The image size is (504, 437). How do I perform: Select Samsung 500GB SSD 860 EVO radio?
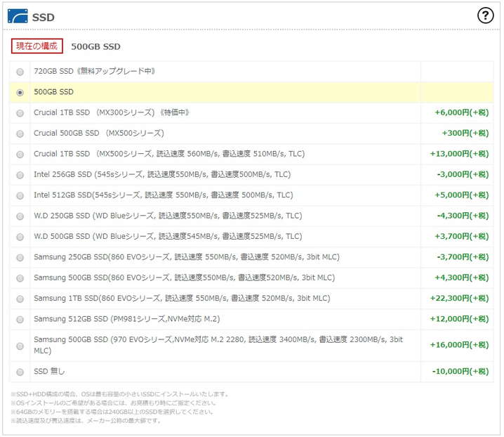(x=20, y=278)
